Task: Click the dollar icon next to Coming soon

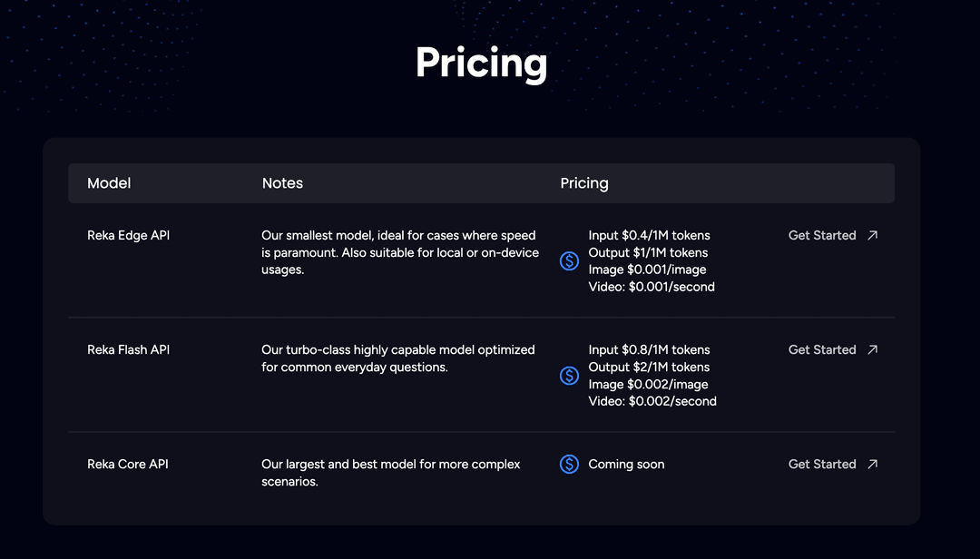Action: [x=569, y=464]
